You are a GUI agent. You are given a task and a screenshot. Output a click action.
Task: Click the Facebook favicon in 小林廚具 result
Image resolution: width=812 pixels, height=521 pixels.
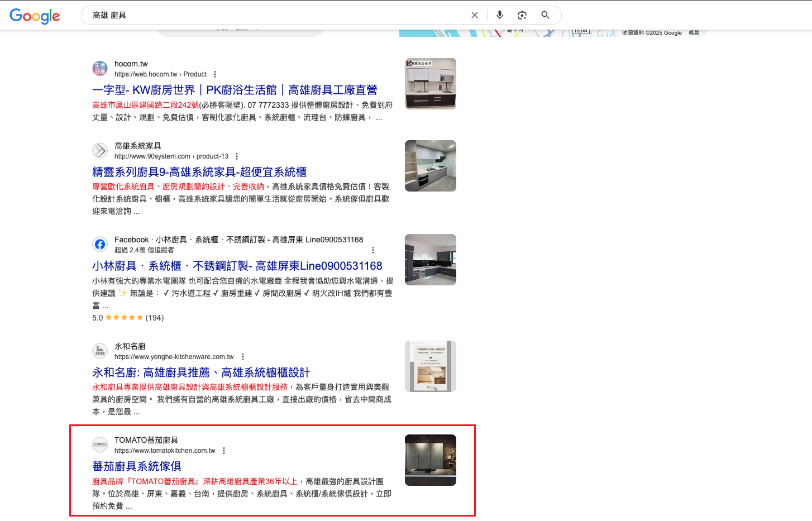coord(100,245)
